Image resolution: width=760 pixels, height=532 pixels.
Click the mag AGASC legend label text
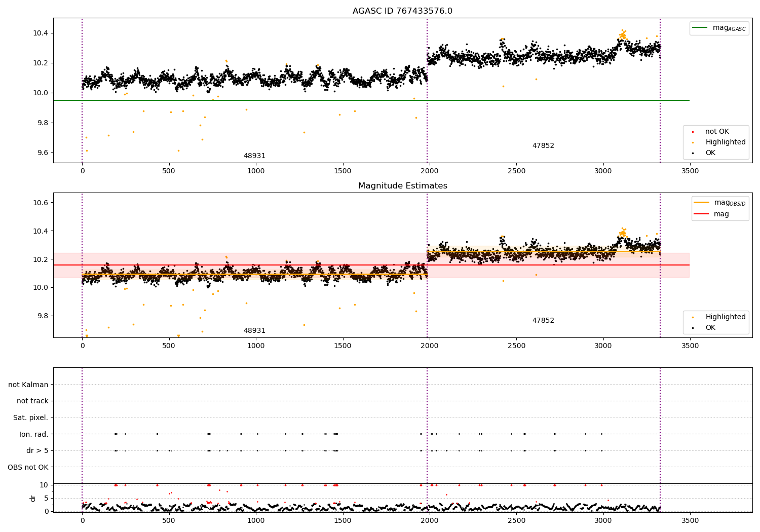click(729, 28)
